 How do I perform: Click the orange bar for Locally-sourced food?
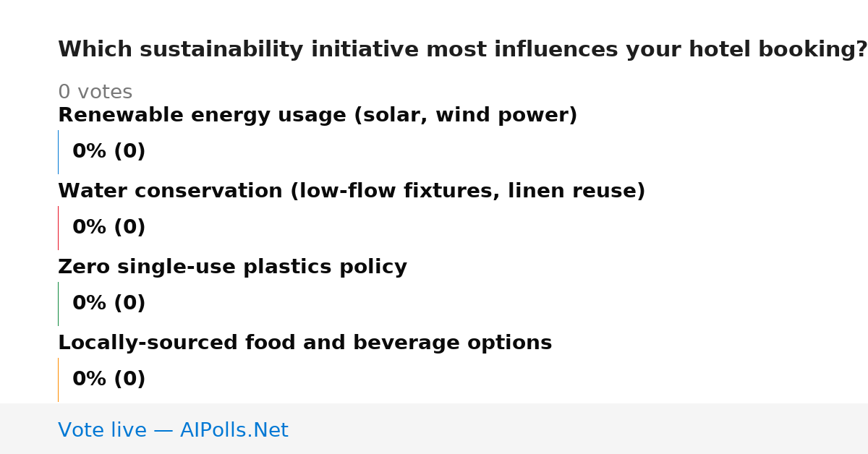pyautogui.click(x=58, y=380)
